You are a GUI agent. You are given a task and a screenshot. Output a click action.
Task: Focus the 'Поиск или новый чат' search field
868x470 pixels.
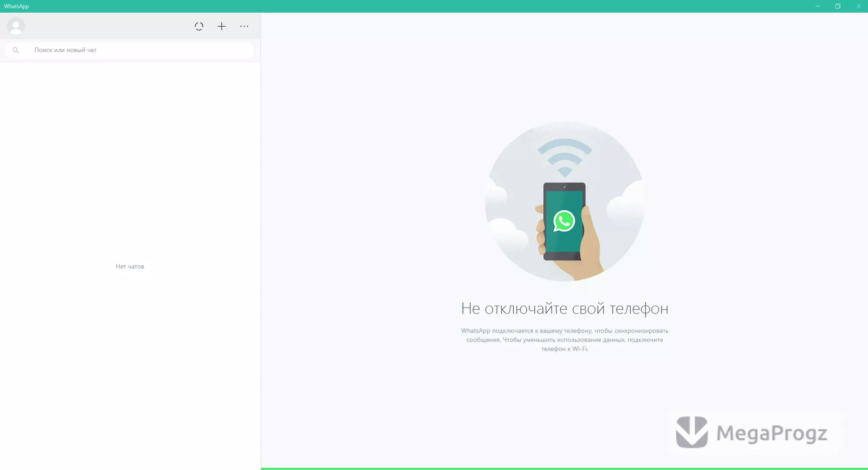point(130,50)
